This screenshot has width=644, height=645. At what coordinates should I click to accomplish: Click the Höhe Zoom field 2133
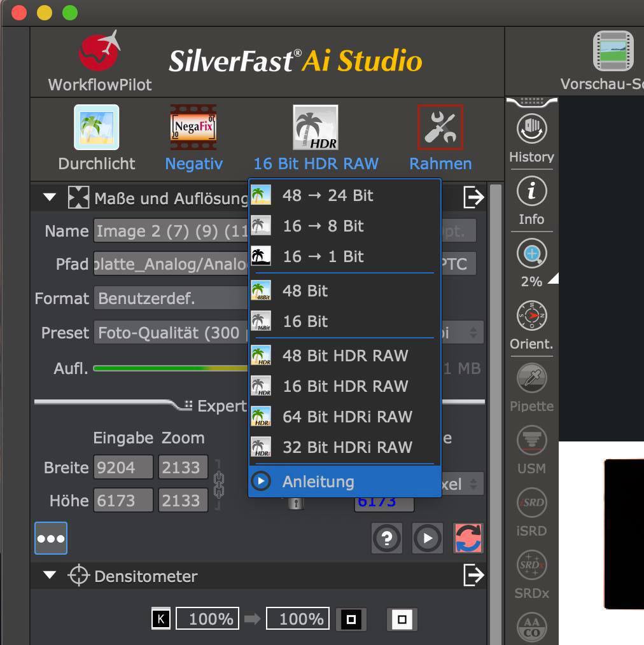click(x=183, y=500)
